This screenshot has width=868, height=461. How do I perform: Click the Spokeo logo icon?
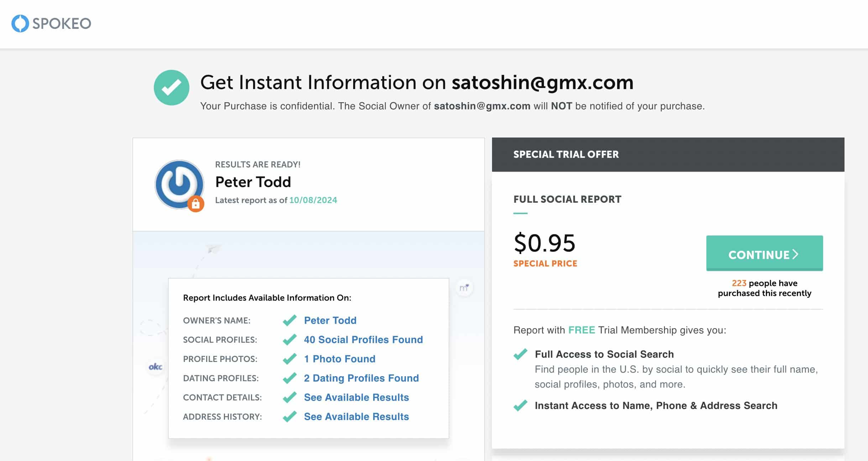click(20, 24)
